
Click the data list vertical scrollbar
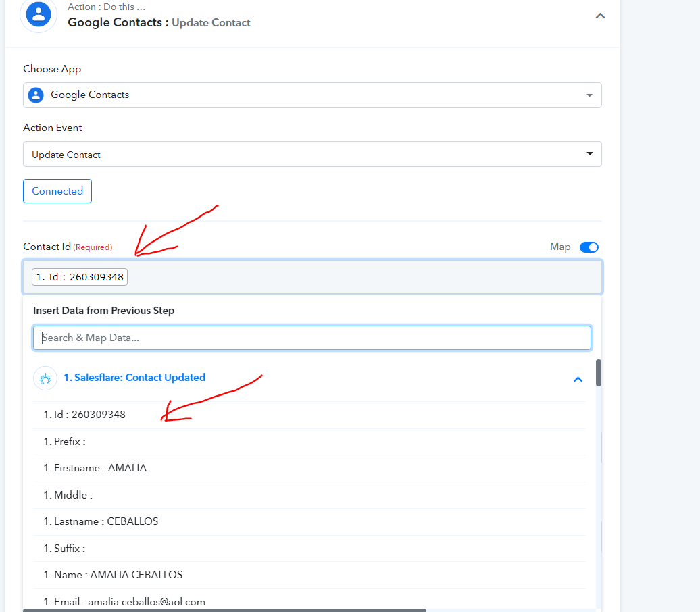[599, 373]
